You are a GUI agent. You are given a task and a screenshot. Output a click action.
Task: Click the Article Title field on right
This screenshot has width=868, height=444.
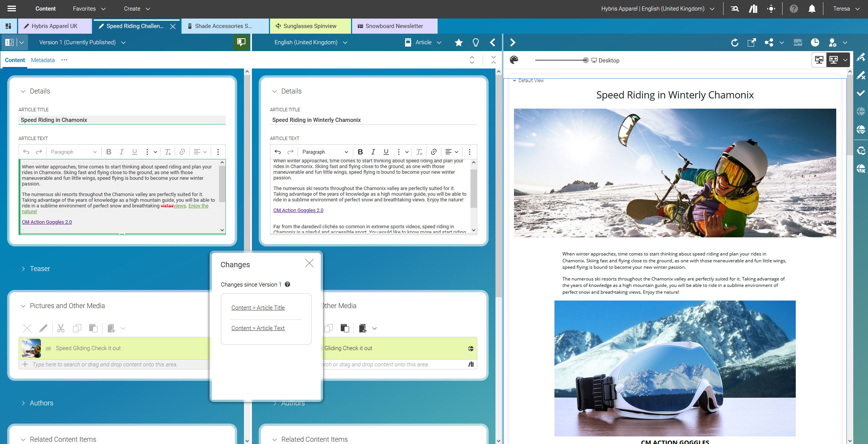(x=373, y=120)
